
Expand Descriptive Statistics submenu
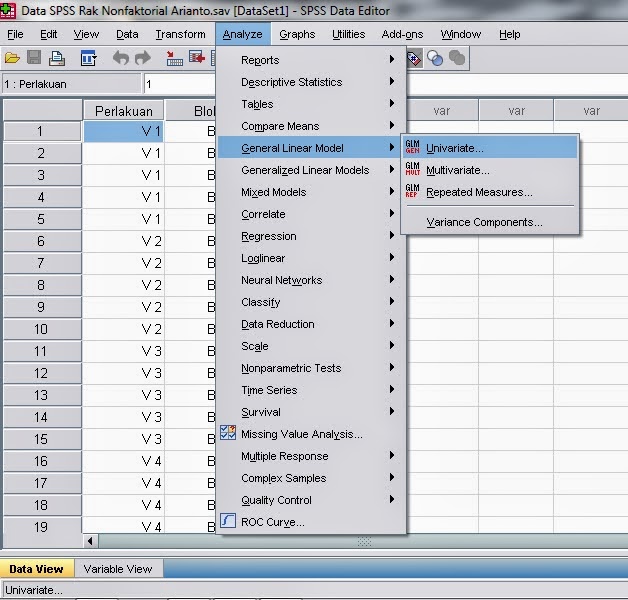click(311, 82)
